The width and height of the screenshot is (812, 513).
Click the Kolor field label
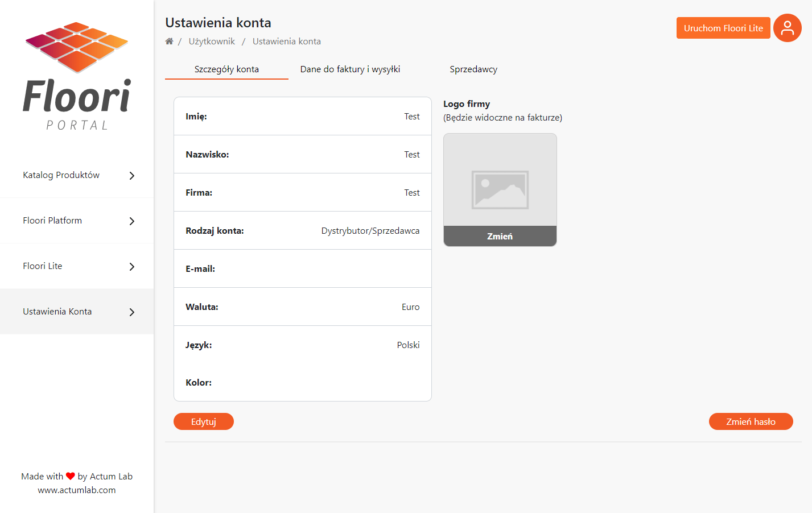pyautogui.click(x=199, y=383)
